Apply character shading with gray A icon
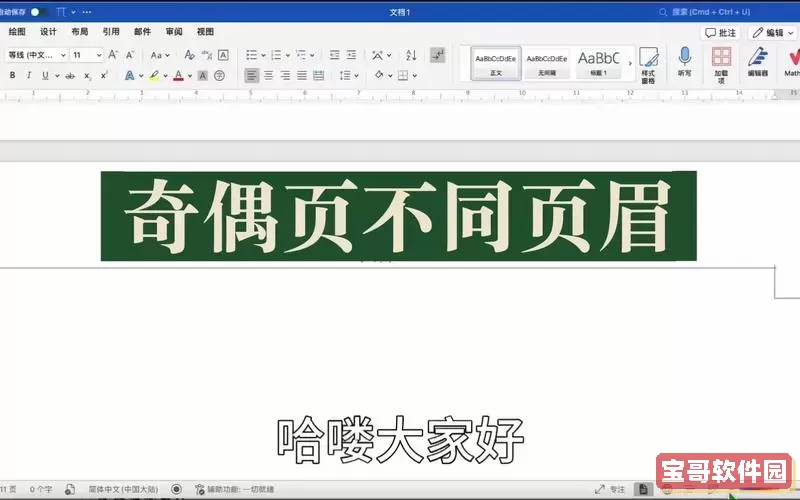The height and width of the screenshot is (500, 800). pyautogui.click(x=203, y=76)
